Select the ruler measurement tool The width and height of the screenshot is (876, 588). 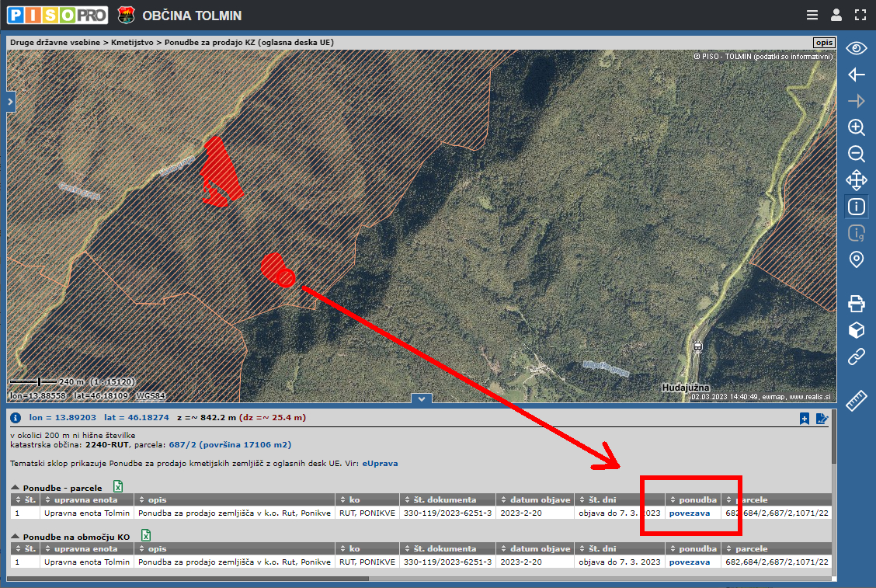[856, 401]
